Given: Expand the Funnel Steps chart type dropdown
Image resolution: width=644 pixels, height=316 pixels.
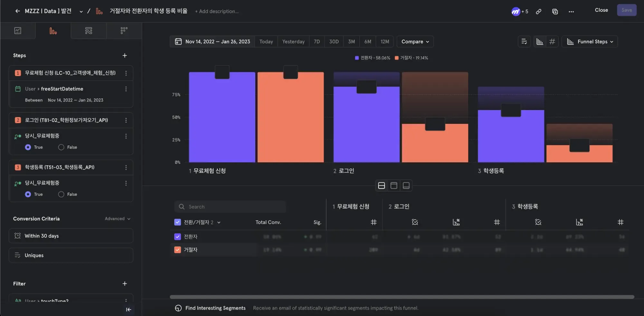Looking at the screenshot, I should pyautogui.click(x=590, y=42).
